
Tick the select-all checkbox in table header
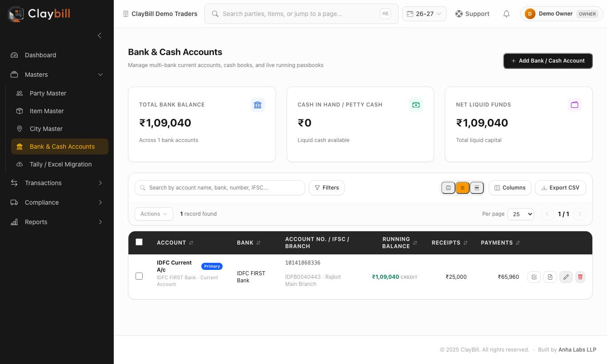pos(139,242)
